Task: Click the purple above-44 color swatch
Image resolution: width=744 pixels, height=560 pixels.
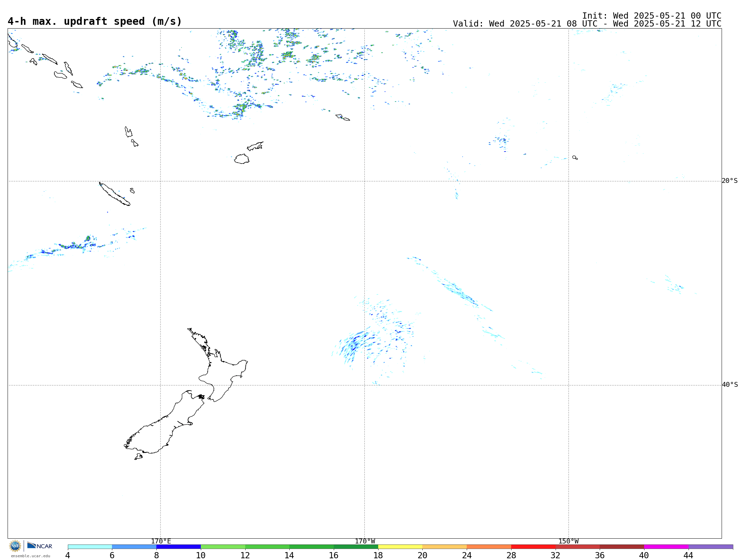Action: coord(711,547)
